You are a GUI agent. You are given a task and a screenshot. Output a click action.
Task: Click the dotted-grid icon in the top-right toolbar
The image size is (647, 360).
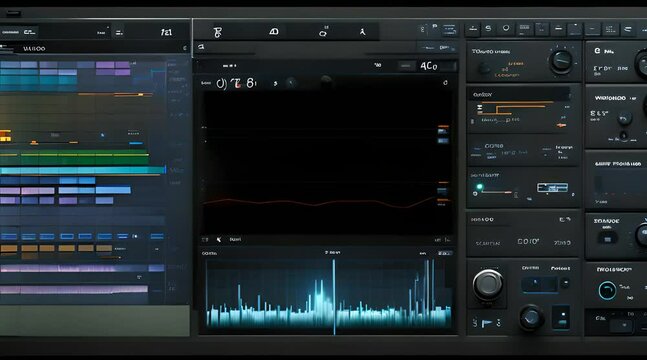pyautogui.click(x=610, y=29)
